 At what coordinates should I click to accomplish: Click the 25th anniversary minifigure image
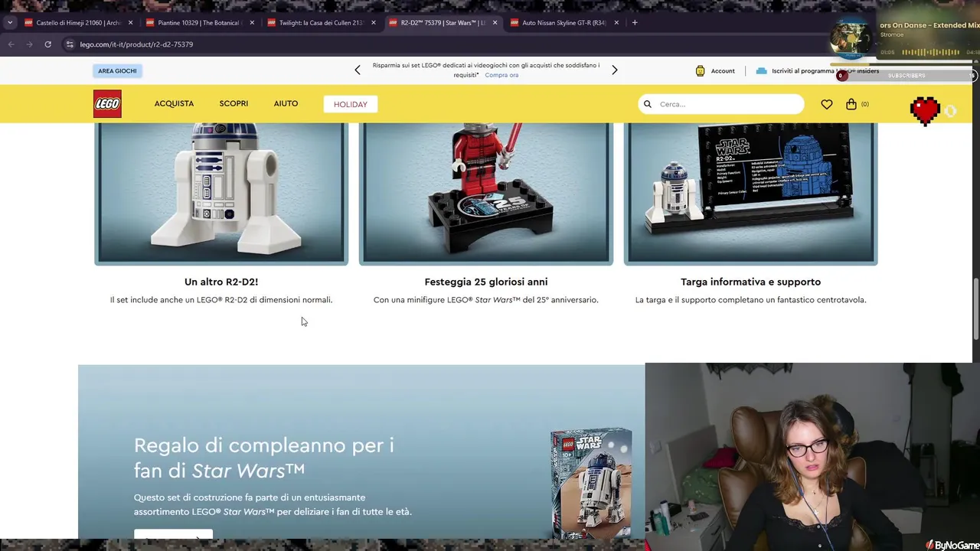486,194
